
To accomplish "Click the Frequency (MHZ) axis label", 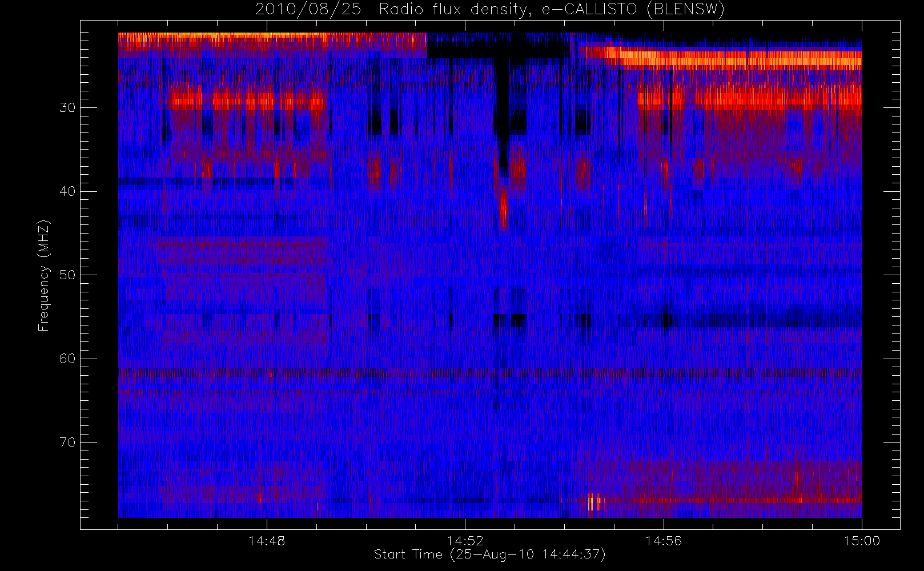I will tap(44, 275).
